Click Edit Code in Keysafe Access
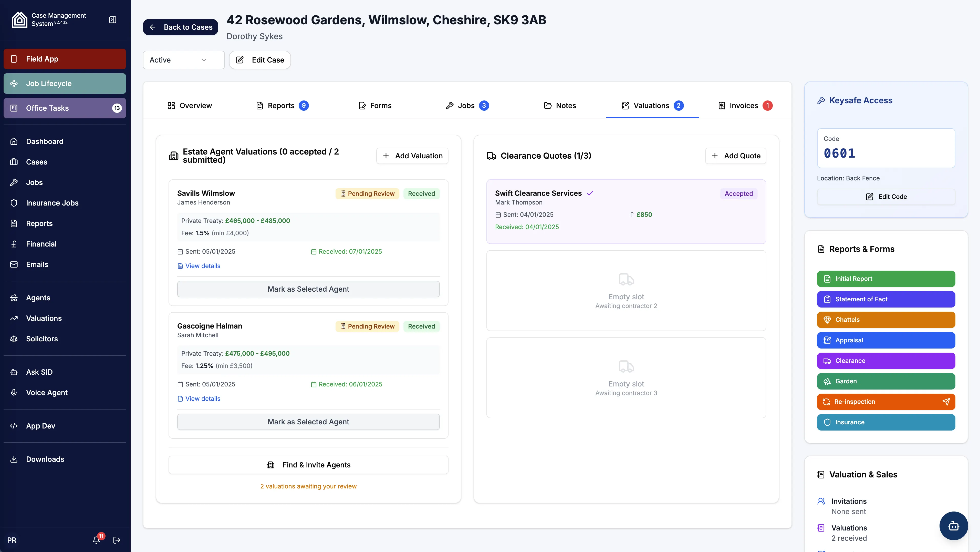 [x=886, y=197]
